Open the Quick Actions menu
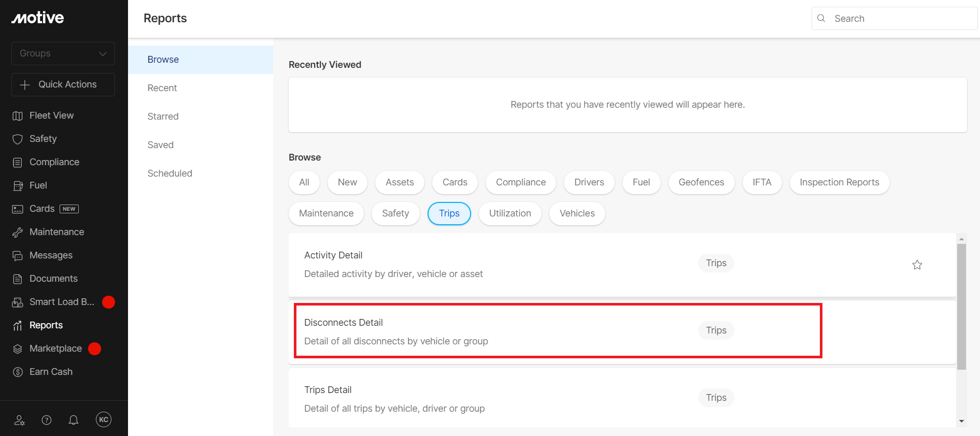The width and height of the screenshot is (980, 436). (x=63, y=84)
